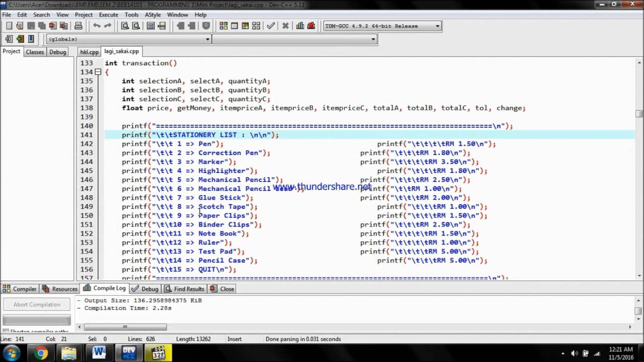This screenshot has height=362, width=644.
Task: Open the Project menu
Action: coord(84,15)
